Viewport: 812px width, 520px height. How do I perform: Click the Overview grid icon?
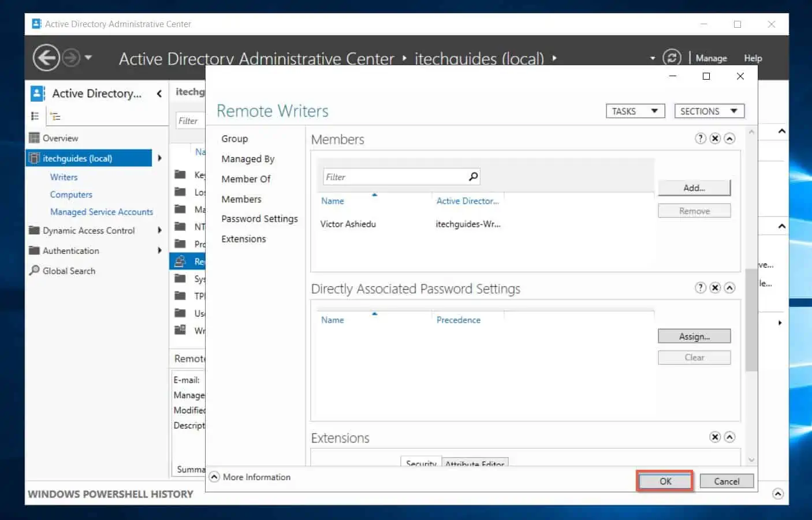click(x=35, y=138)
